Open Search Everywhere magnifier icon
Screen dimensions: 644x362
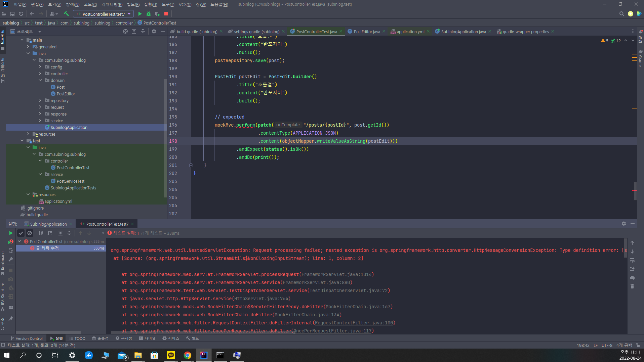point(621,14)
